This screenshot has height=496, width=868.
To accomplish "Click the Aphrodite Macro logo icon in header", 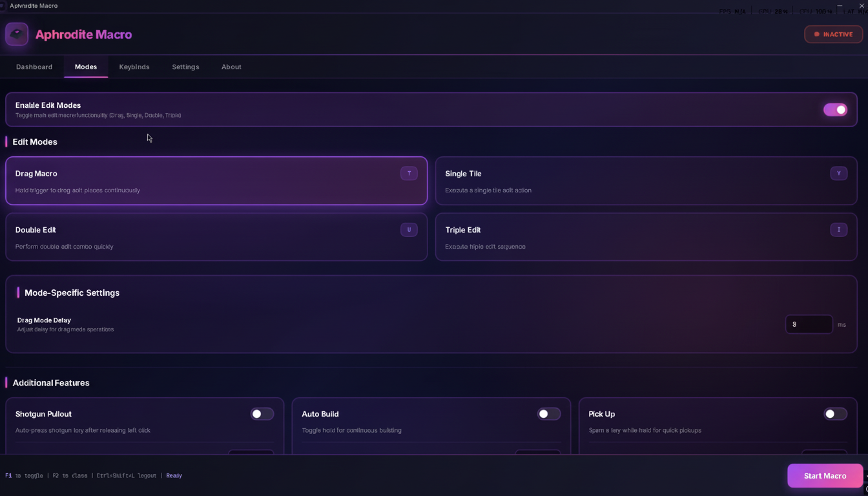I will click(17, 34).
